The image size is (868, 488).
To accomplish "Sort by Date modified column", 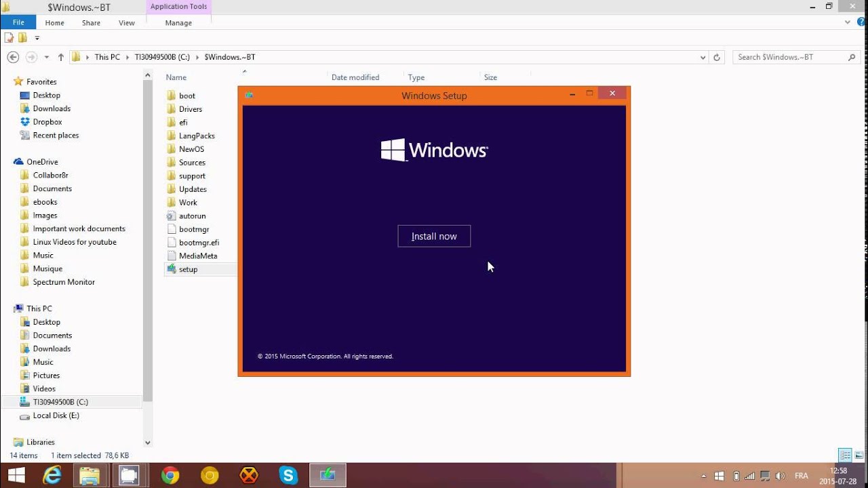I will click(x=355, y=77).
